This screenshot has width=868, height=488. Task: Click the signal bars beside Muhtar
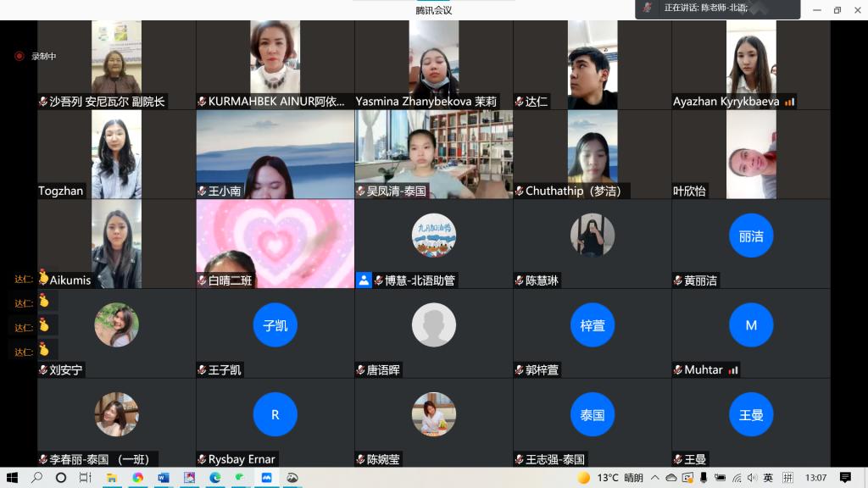pyautogui.click(x=733, y=370)
